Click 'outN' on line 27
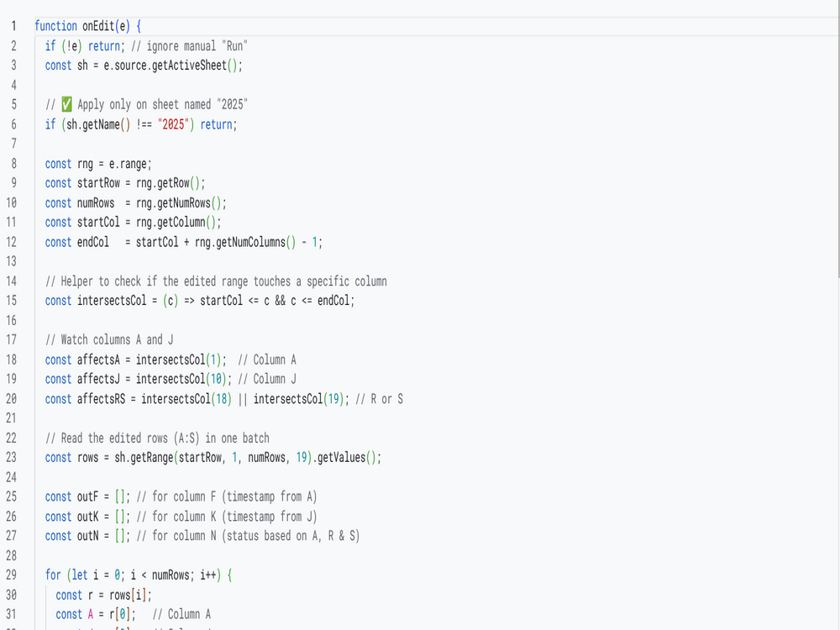840x630 pixels. 87,536
